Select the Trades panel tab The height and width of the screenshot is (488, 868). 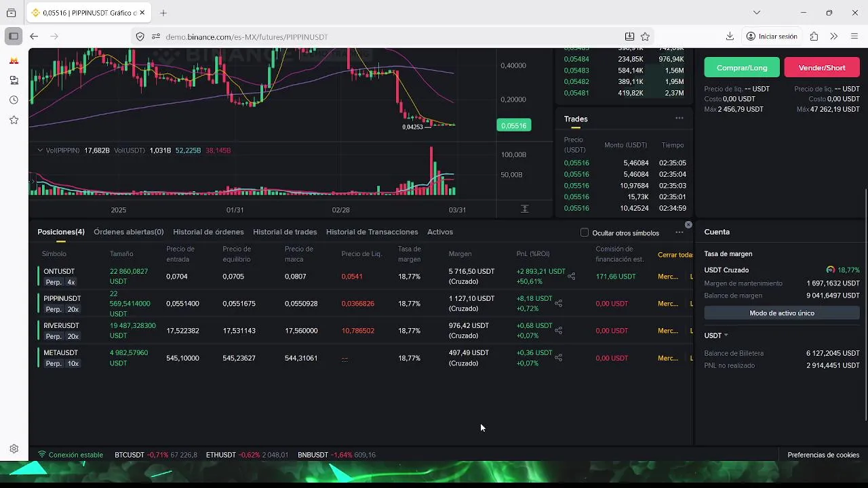click(x=576, y=119)
